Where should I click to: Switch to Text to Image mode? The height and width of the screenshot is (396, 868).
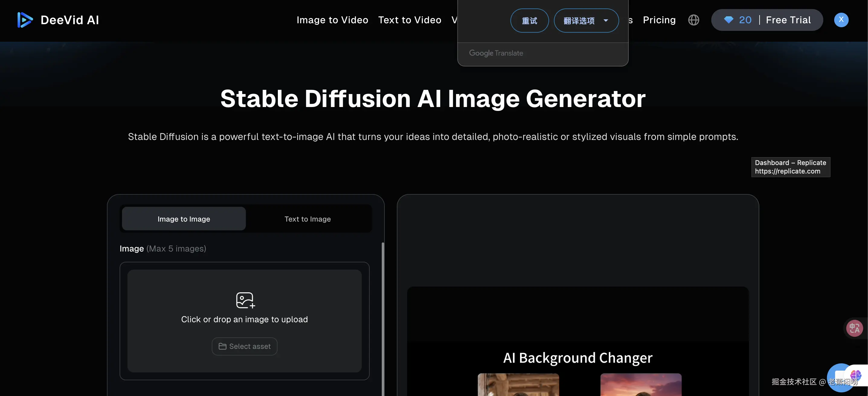coord(307,219)
